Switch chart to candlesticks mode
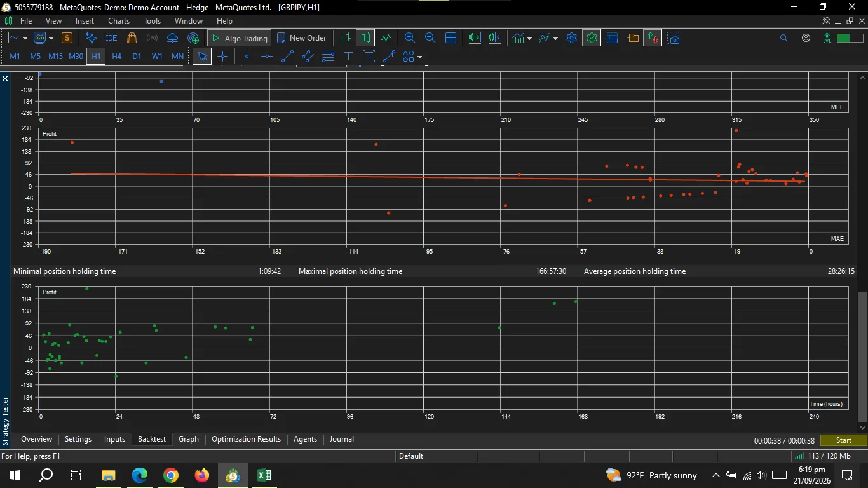 coord(365,38)
